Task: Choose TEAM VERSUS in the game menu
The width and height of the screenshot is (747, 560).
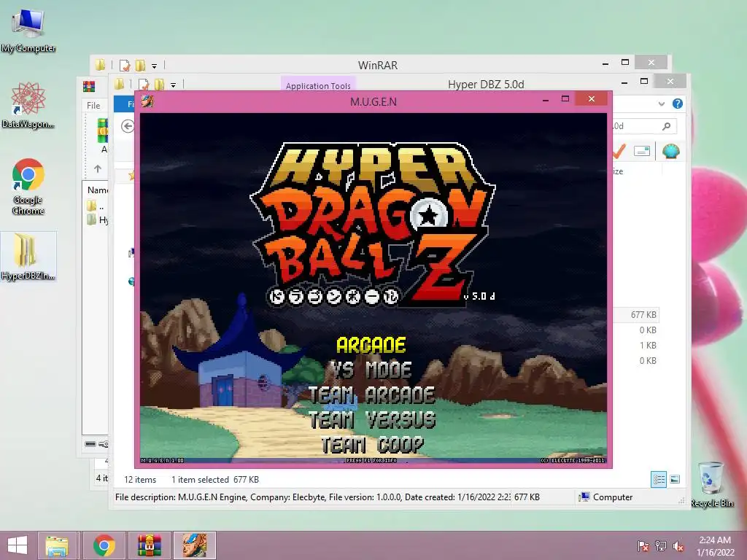Action: click(372, 419)
